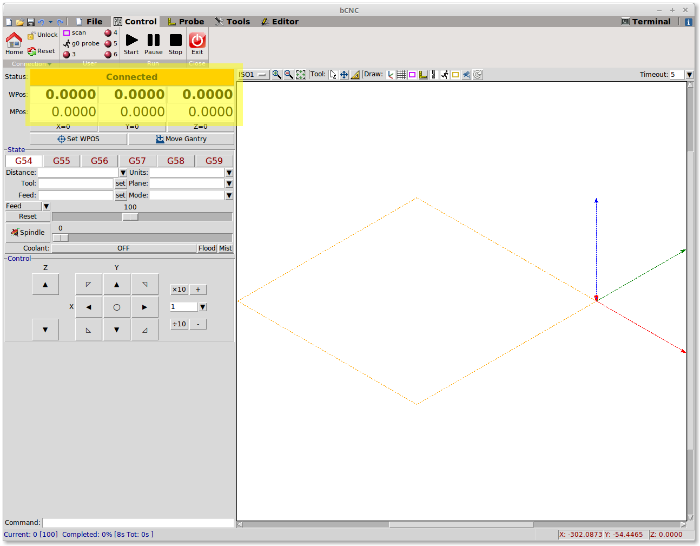Click the Move Gantry button
The image size is (700, 546).
pos(181,139)
